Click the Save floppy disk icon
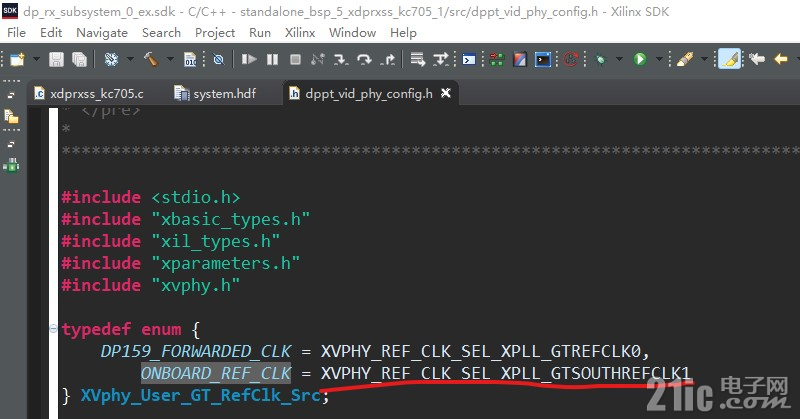Image resolution: width=800 pixels, height=419 pixels. pyautogui.click(x=56, y=60)
